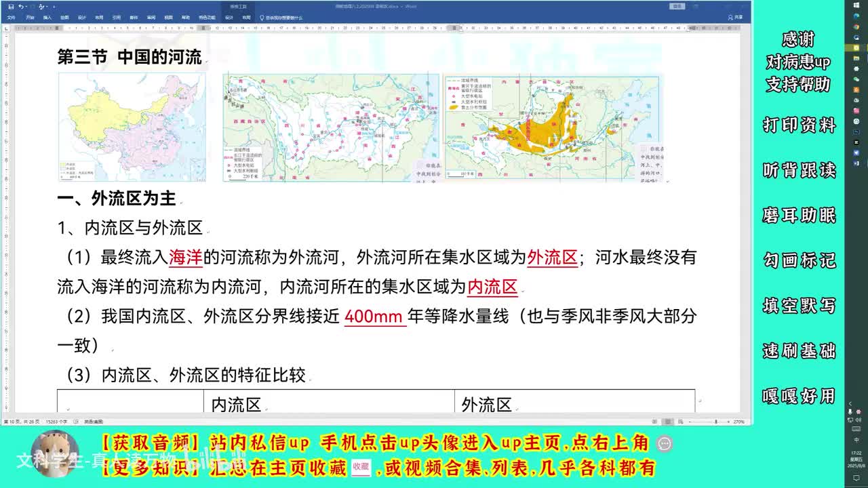Click the lightbulb Tell Me search box
Image resolution: width=868 pixels, height=488 pixels.
[x=281, y=17]
